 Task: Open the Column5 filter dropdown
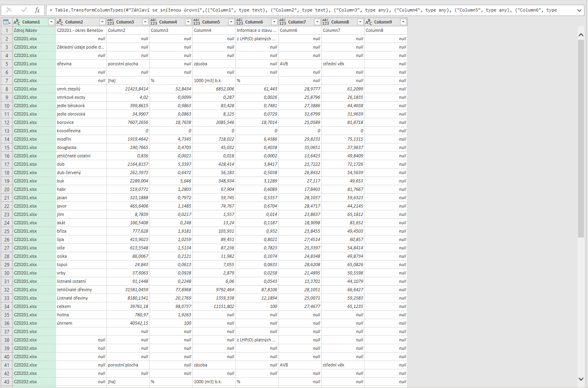(x=231, y=22)
